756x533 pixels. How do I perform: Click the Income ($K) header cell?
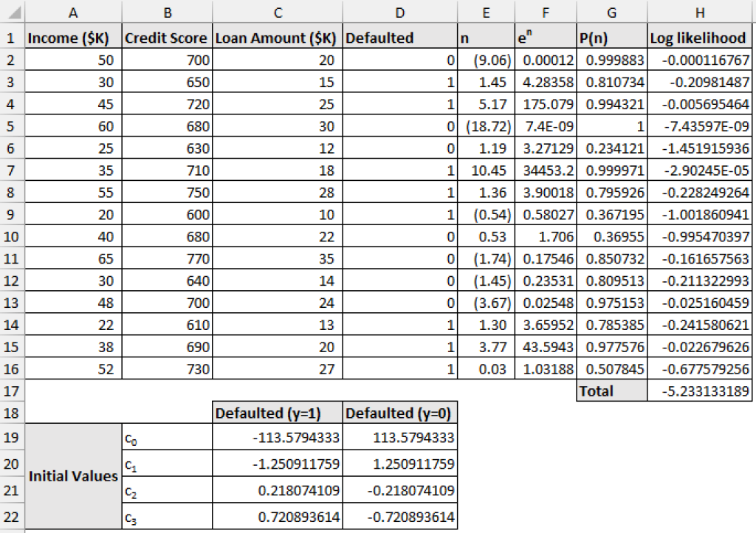(73, 38)
